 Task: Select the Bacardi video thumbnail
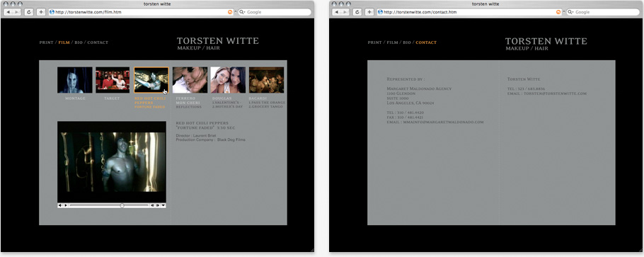tap(266, 80)
